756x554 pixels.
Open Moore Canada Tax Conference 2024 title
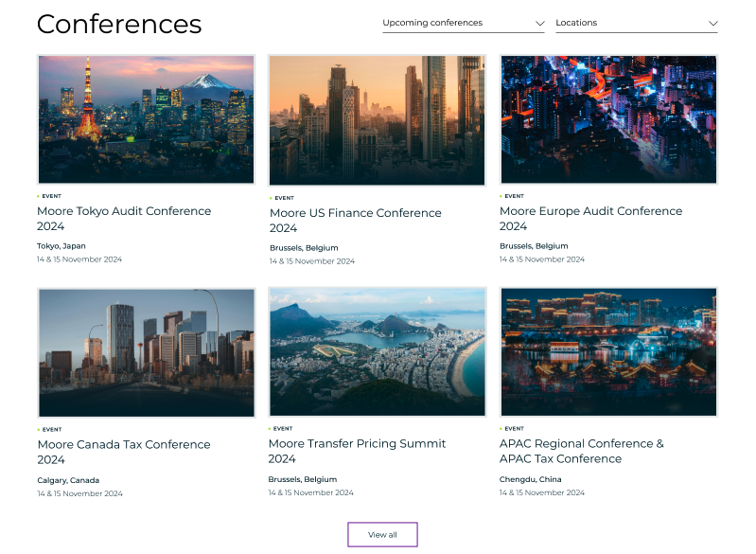pos(124,452)
